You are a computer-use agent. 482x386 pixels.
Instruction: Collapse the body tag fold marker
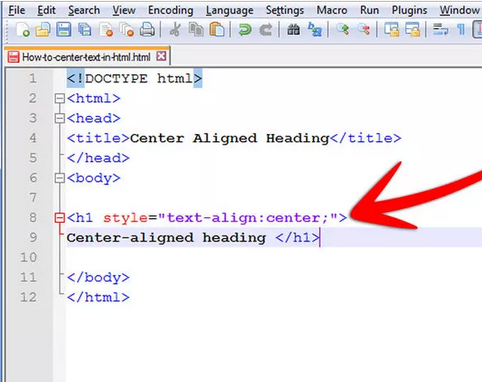click(x=60, y=178)
